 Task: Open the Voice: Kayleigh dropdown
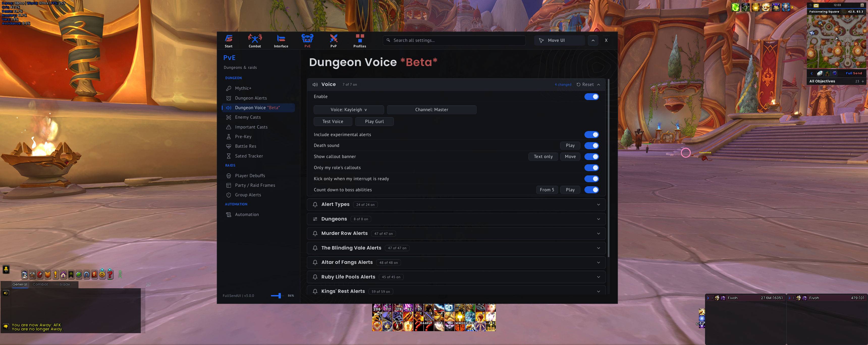pos(349,110)
